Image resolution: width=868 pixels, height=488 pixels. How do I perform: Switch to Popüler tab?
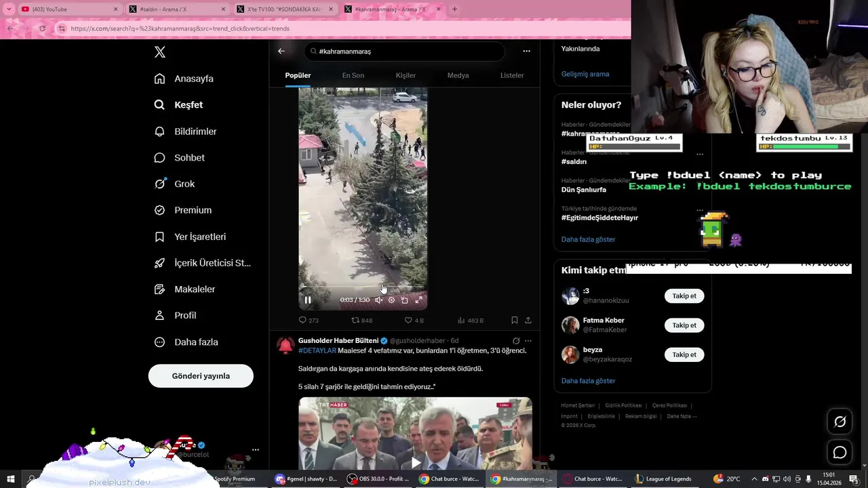[298, 75]
